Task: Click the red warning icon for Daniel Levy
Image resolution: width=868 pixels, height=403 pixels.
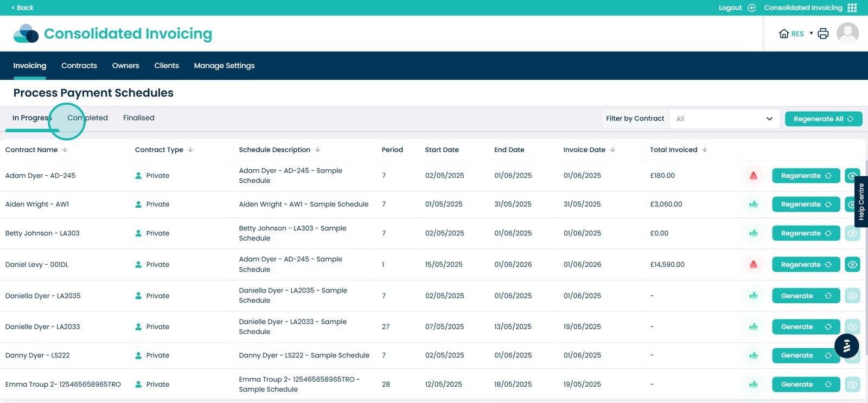Action: 753,265
